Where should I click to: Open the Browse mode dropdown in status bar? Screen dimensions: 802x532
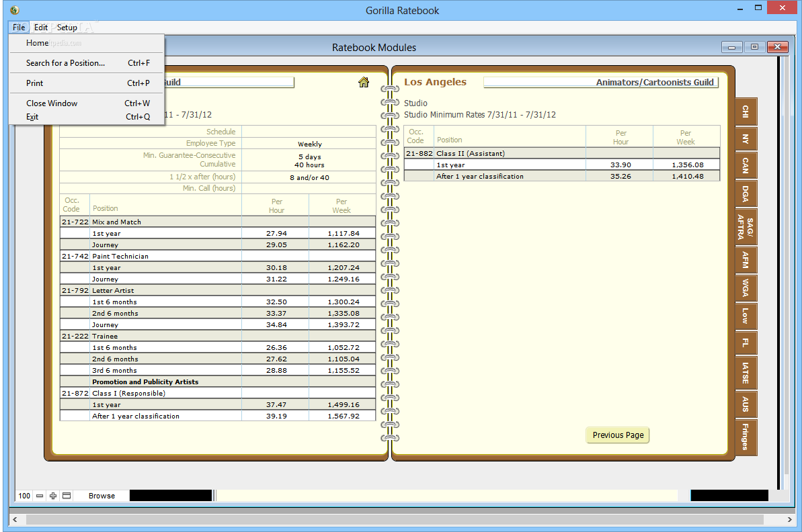(x=102, y=496)
